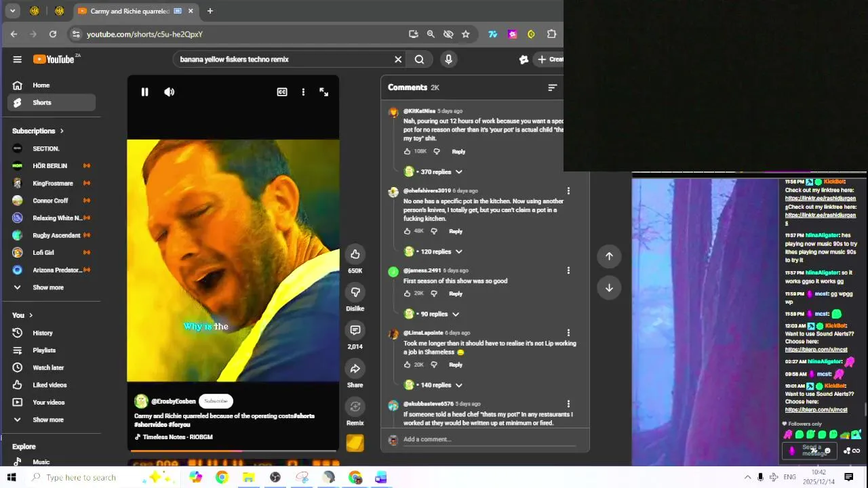Open Watch later in the sidebar
868x488 pixels.
tap(52, 368)
